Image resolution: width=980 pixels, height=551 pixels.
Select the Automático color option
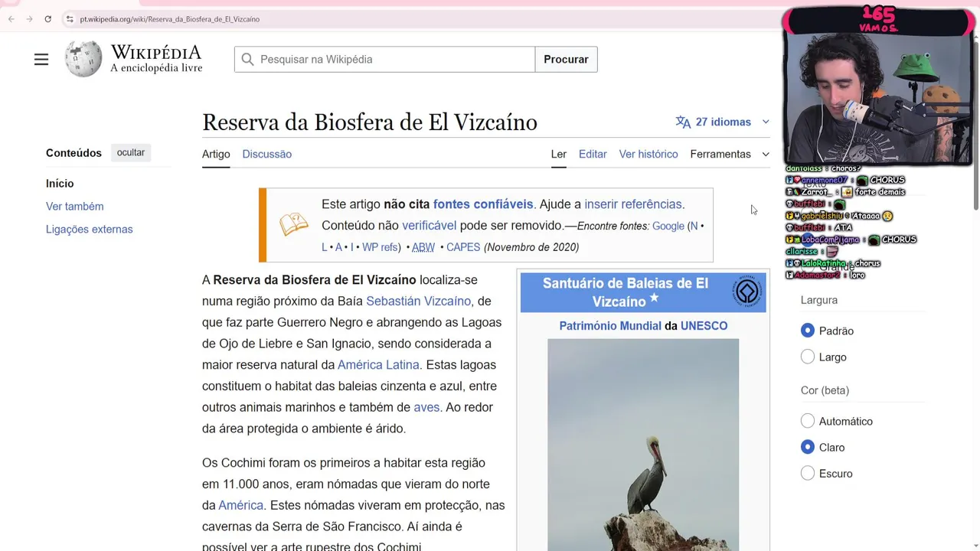coord(807,421)
